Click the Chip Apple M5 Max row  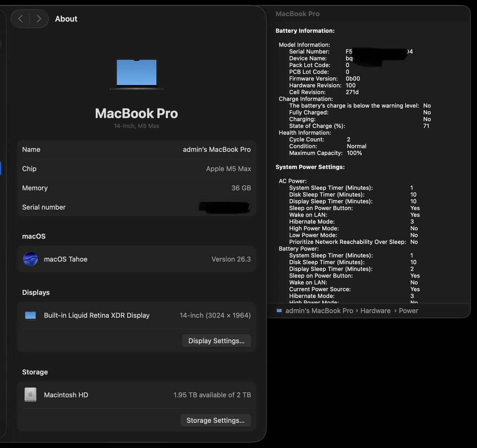pyautogui.click(x=137, y=169)
